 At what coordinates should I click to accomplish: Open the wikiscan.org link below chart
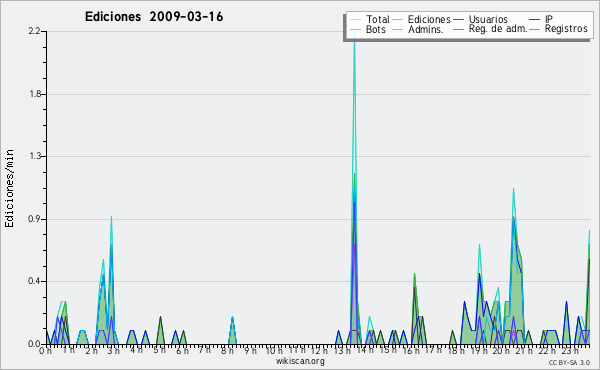pyautogui.click(x=300, y=361)
